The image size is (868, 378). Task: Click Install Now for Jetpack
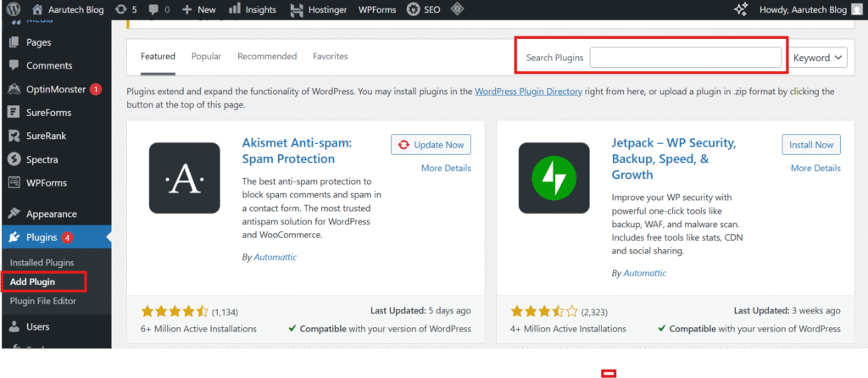click(x=811, y=144)
